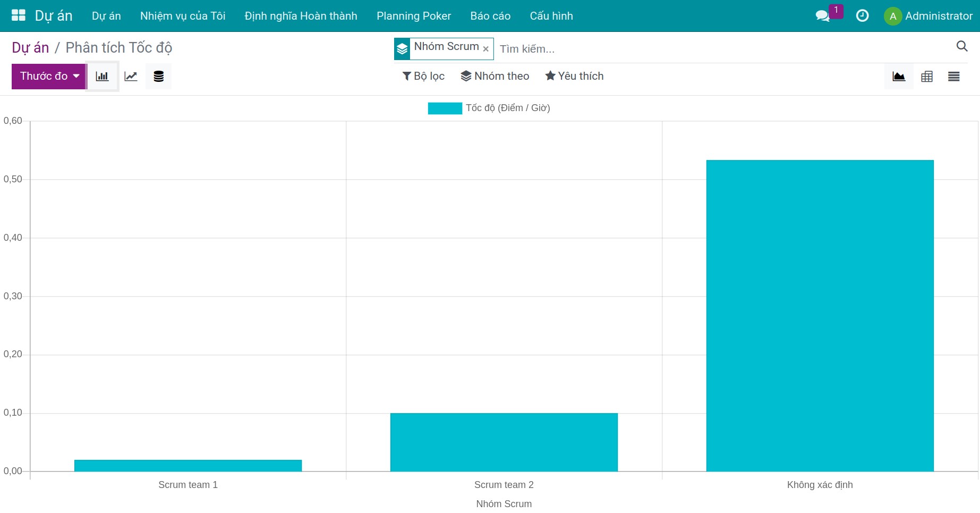Click the Không xác định bar
The width and height of the screenshot is (980, 513).
click(820, 316)
